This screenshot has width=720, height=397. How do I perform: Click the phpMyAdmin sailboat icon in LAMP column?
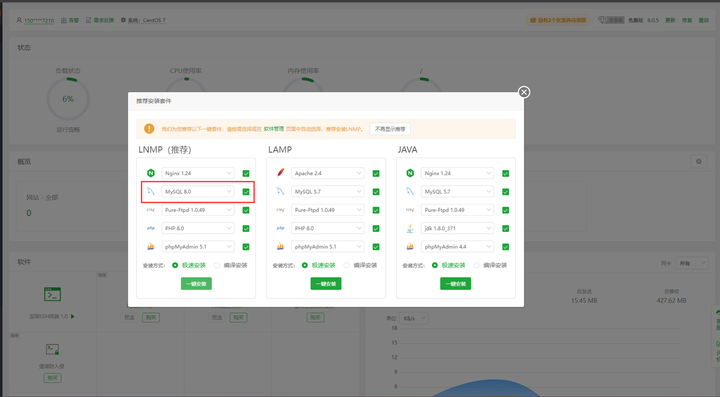coord(281,246)
